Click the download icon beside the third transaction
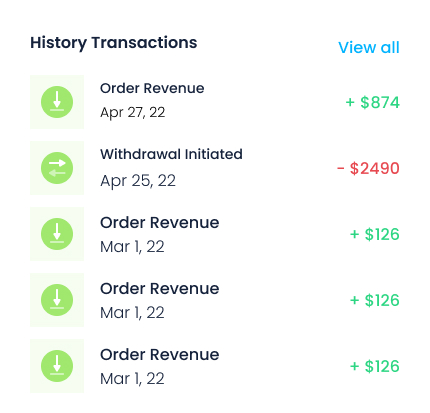This screenshot has height=413, width=430. pos(57,234)
